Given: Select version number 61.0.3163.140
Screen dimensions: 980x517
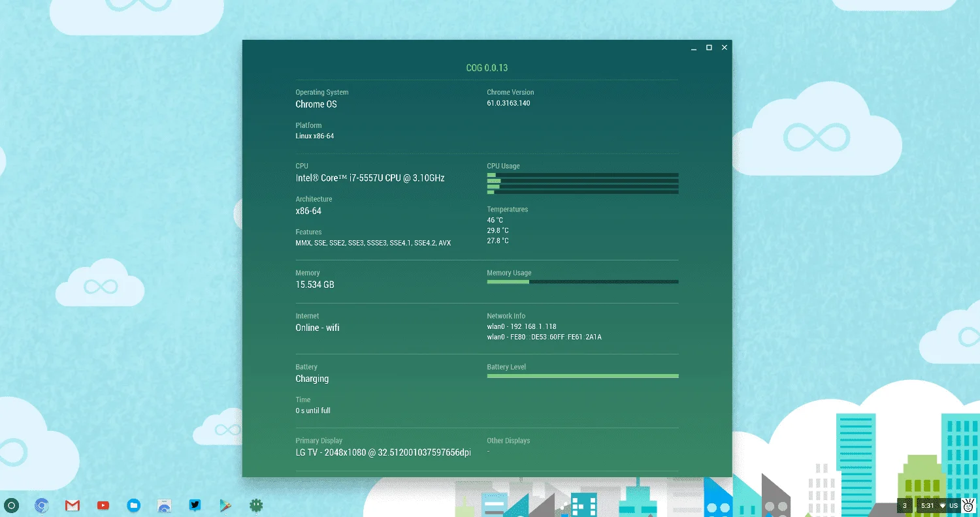Looking at the screenshot, I should pos(508,103).
